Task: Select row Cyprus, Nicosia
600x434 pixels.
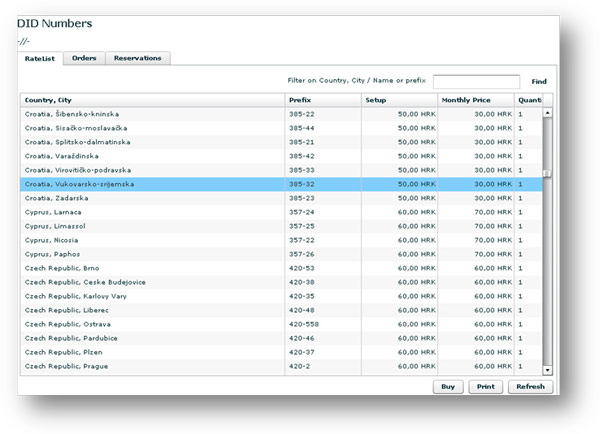Action: tap(281, 240)
